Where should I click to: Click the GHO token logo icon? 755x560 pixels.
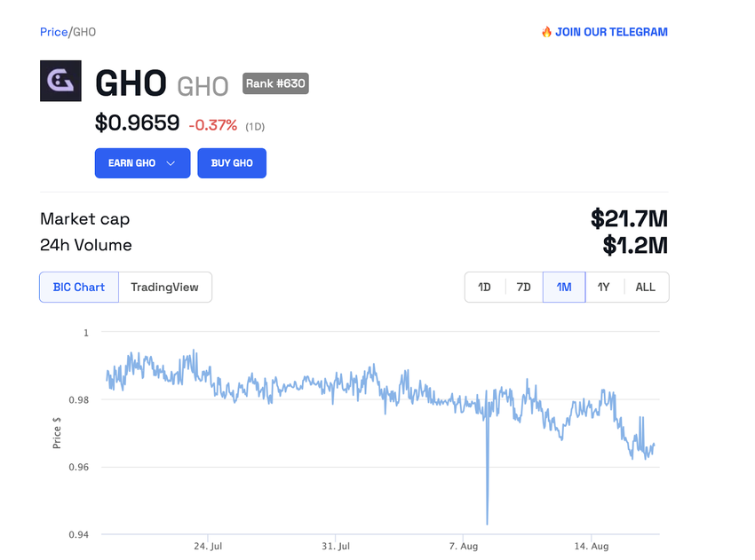(x=60, y=81)
